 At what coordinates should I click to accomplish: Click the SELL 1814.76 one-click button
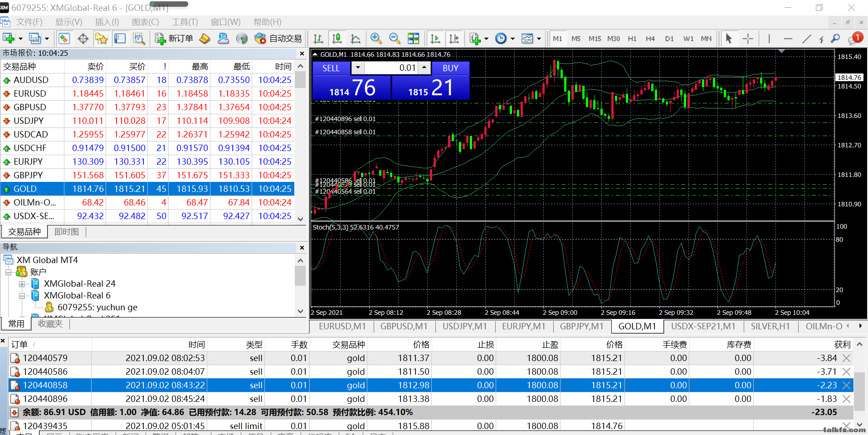tap(352, 88)
